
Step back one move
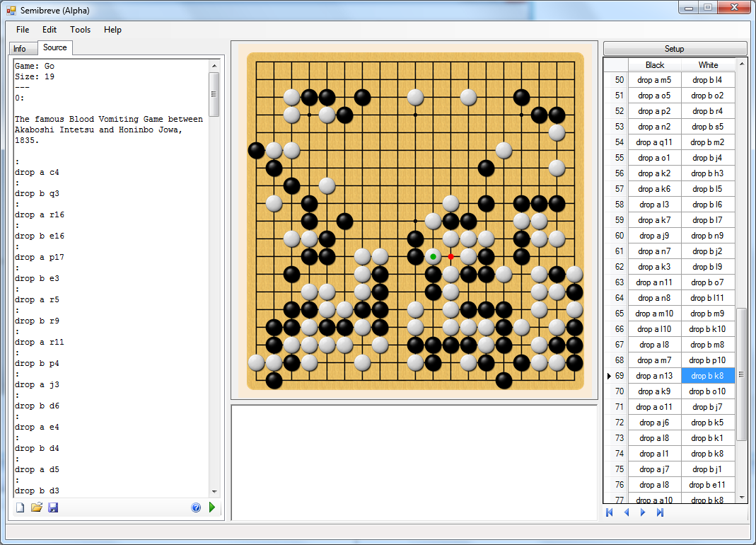[x=627, y=512]
